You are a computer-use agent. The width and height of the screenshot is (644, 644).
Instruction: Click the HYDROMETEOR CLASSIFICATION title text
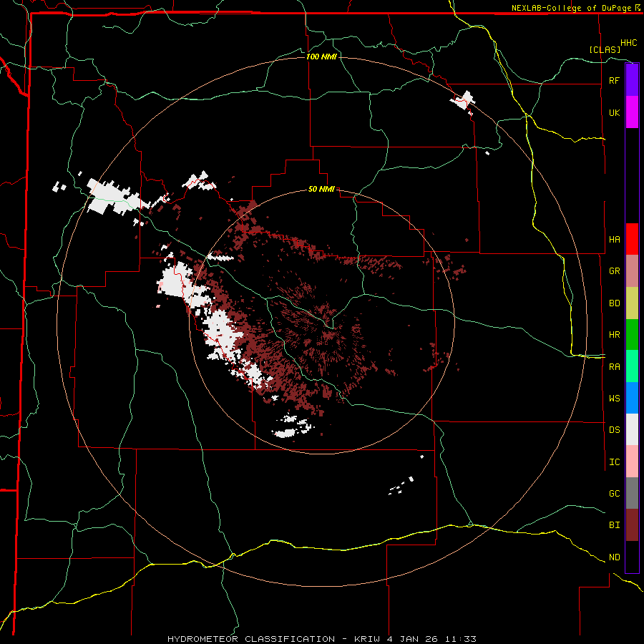pyautogui.click(x=251, y=639)
